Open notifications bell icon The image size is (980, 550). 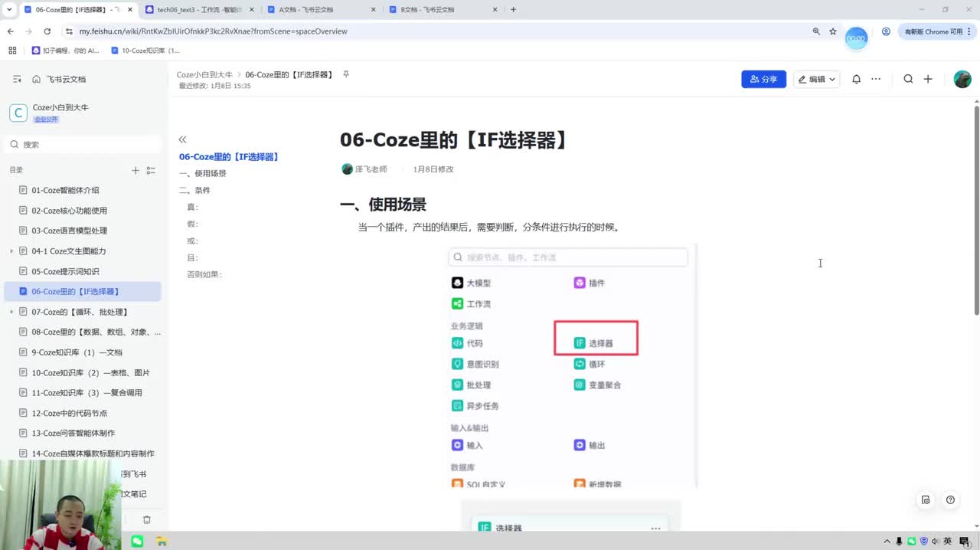point(857,79)
